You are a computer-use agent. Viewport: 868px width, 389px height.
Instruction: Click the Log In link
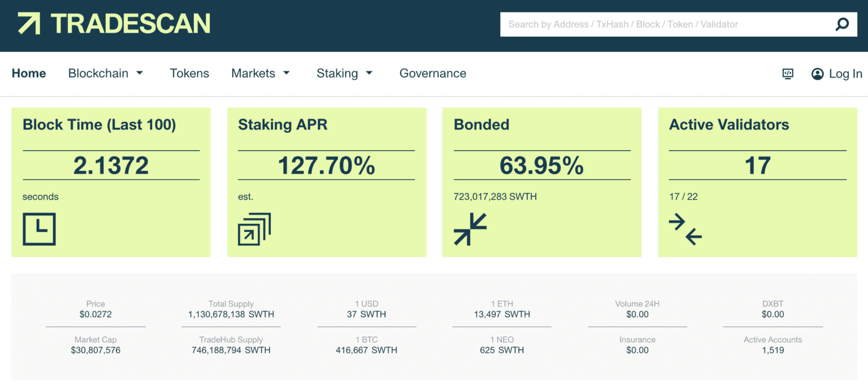click(x=845, y=74)
